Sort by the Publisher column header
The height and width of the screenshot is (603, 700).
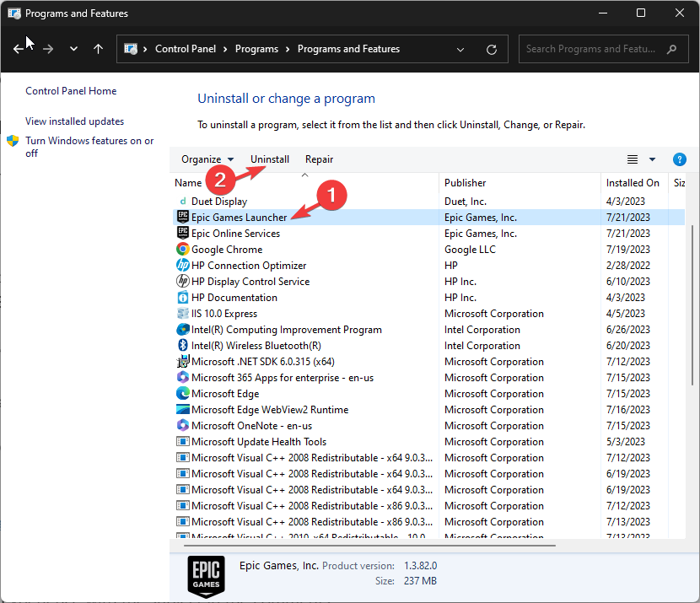click(x=466, y=183)
